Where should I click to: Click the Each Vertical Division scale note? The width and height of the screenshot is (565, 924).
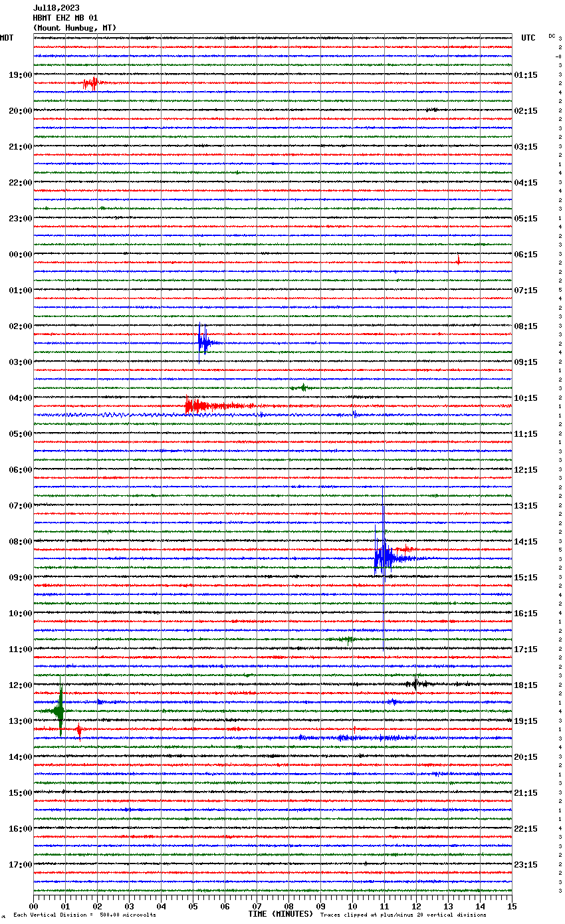point(84,915)
